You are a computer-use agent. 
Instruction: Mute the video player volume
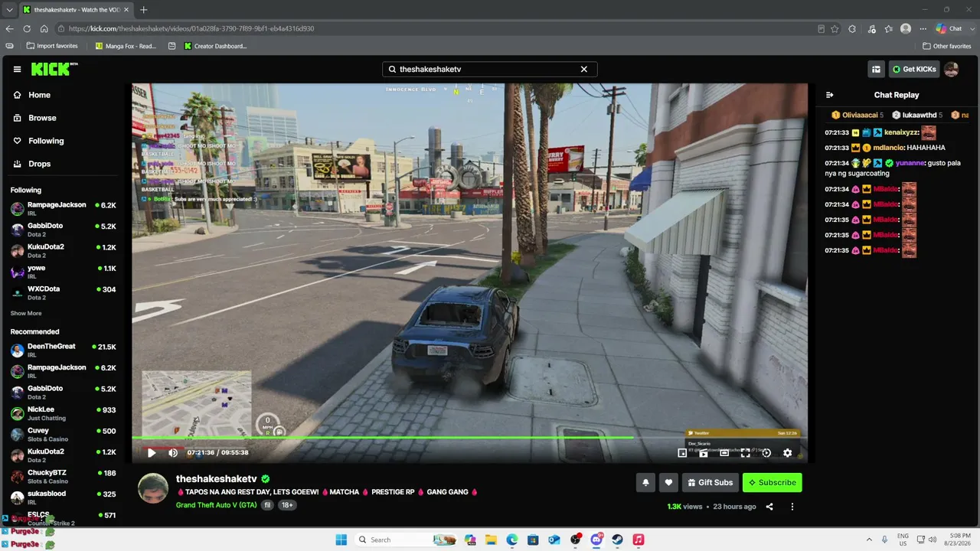pyautogui.click(x=173, y=453)
